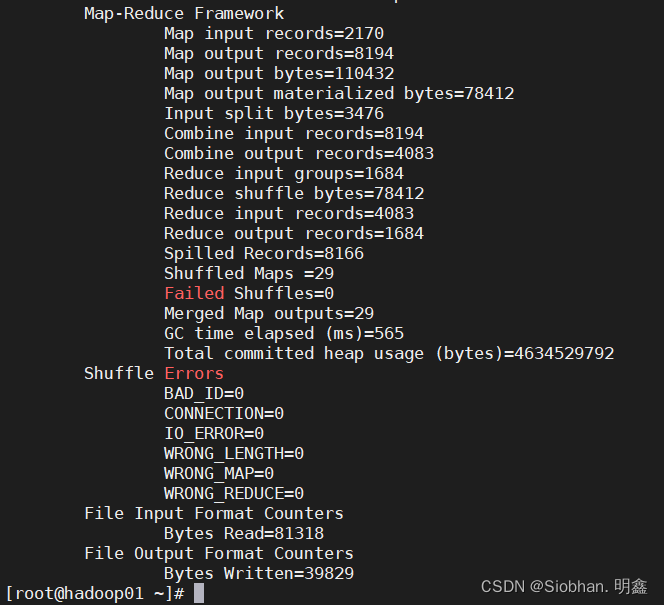
Task: Click the "Bytes Written=39829" line
Action: tap(258, 573)
